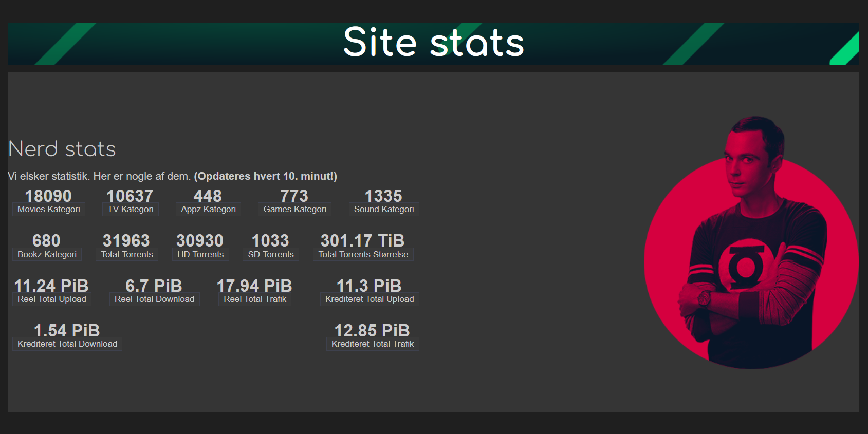Click the Krediteret Total Download label
Image resolution: width=868 pixels, height=434 pixels.
point(67,344)
